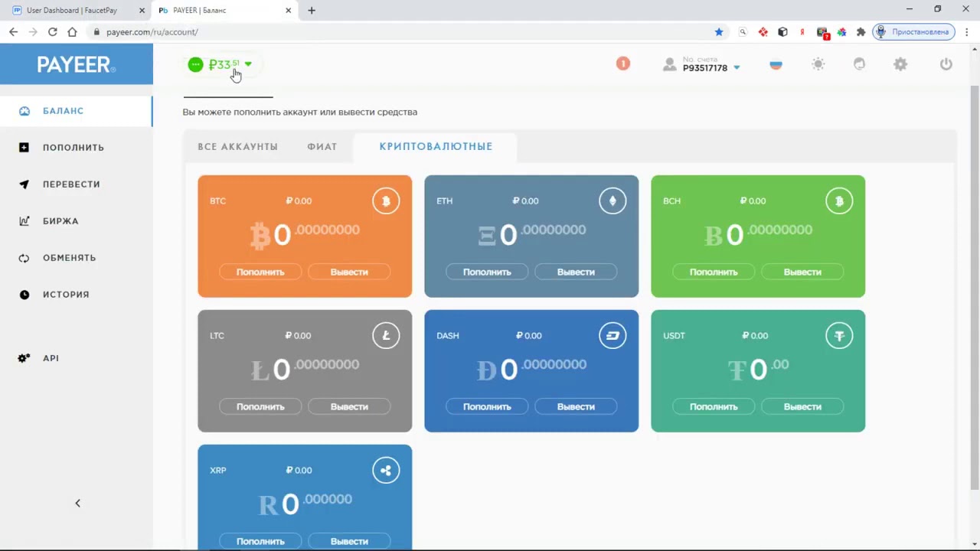Toggle the sun brightness theme icon

click(818, 64)
